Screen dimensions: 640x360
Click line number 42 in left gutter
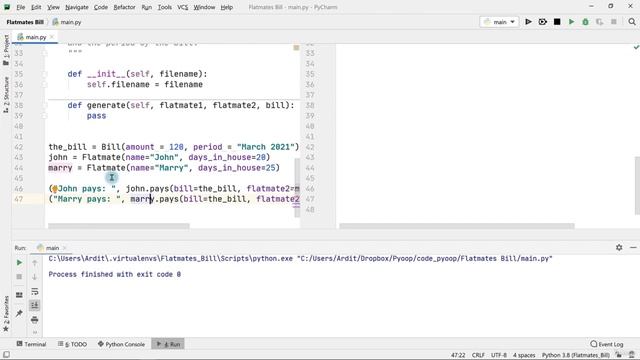pyautogui.click(x=19, y=147)
